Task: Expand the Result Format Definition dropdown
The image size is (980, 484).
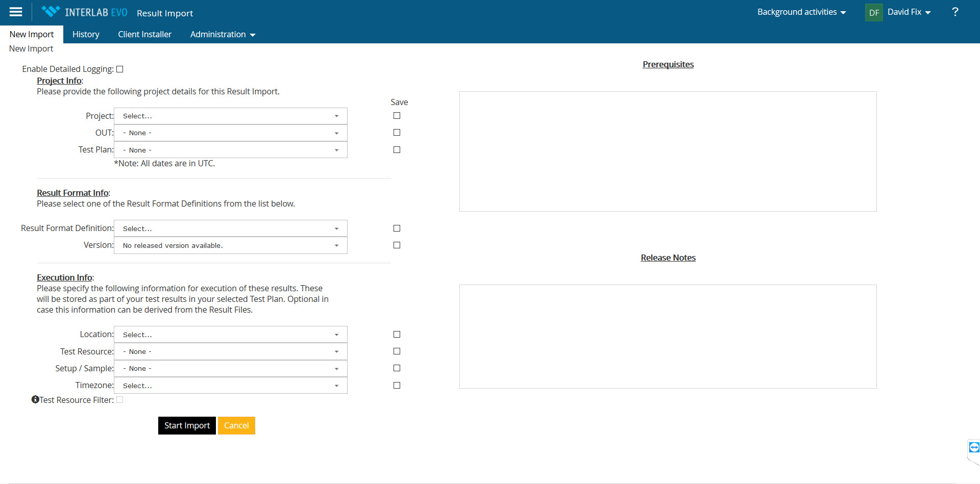Action: pyautogui.click(x=230, y=228)
